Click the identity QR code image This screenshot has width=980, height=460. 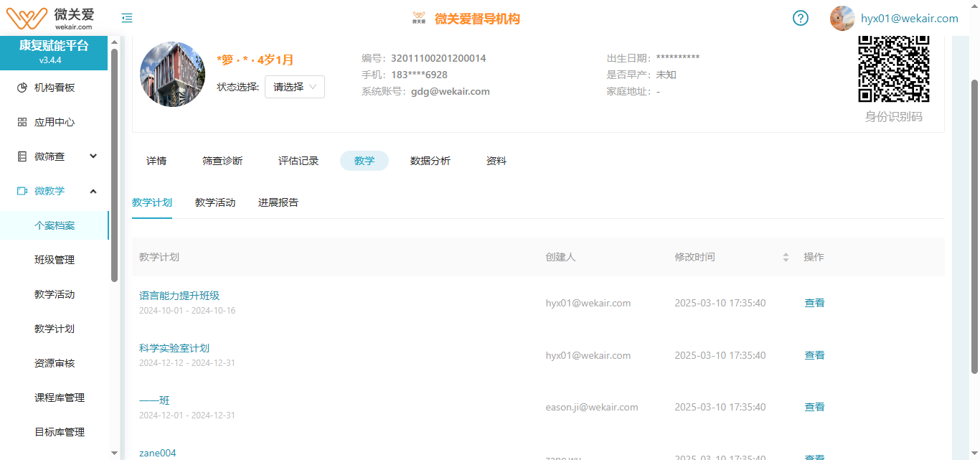(894, 68)
